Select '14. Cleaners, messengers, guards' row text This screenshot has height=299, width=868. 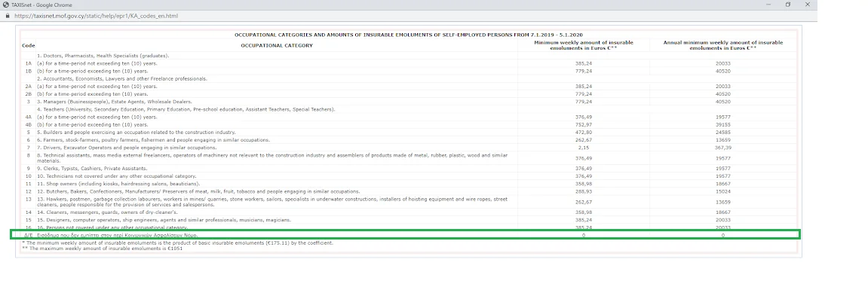point(107,212)
